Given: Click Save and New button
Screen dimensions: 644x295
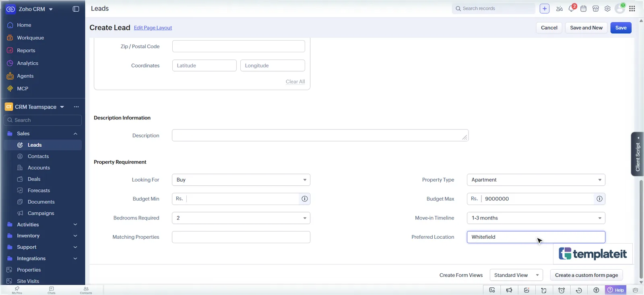Looking at the screenshot, I should point(586,28).
